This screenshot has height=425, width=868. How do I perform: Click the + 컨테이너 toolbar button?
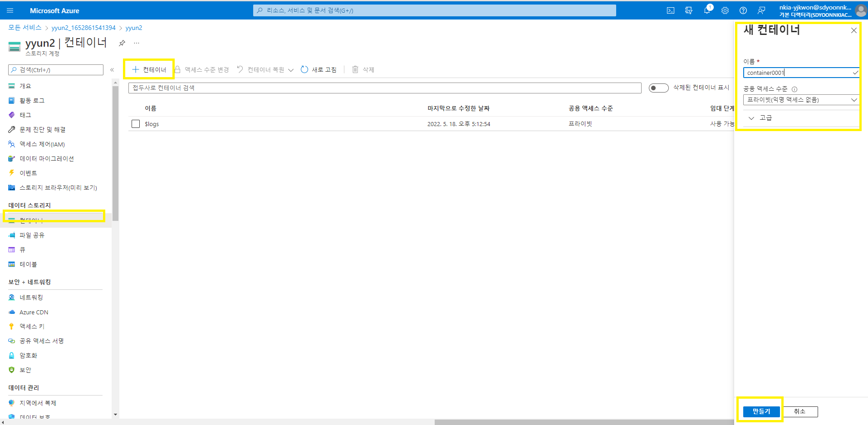(x=149, y=69)
